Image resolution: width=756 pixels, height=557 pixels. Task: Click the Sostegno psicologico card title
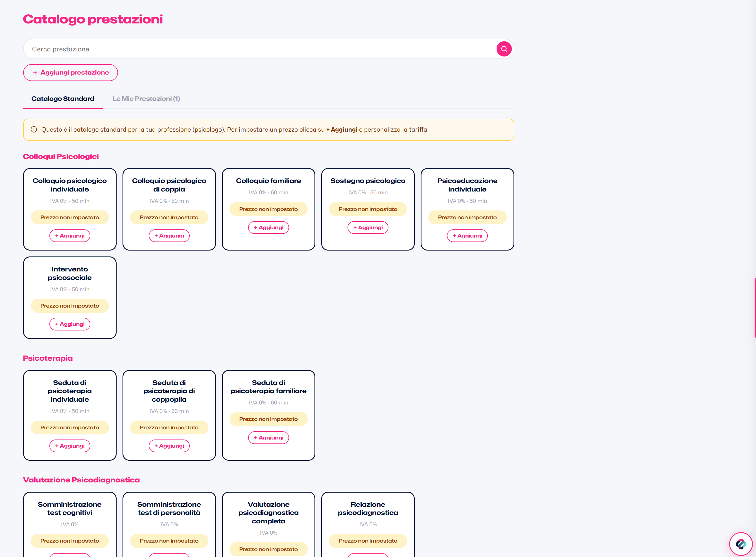368,181
